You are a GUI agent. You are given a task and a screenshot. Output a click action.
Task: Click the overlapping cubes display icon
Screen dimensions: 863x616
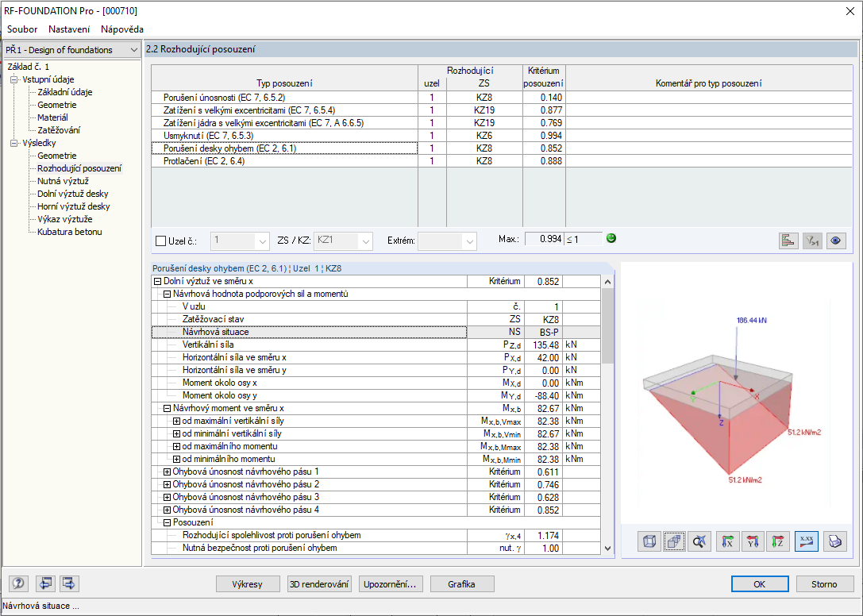tap(674, 541)
